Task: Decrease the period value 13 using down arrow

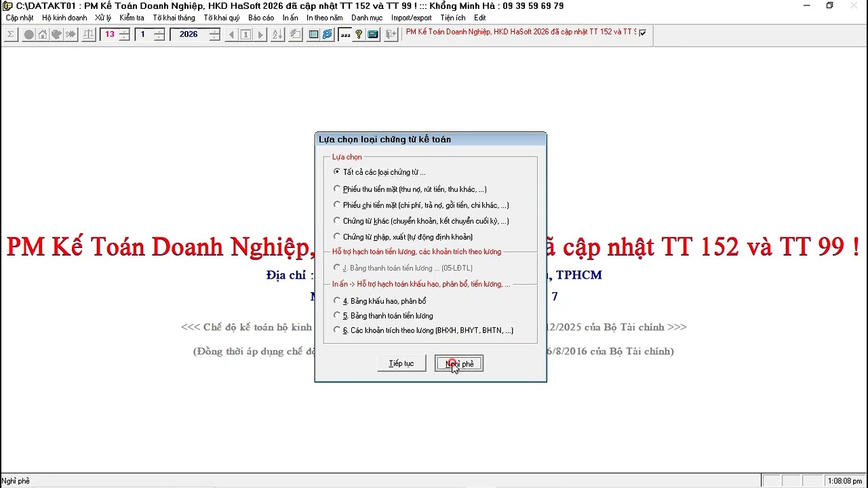Action: (125, 38)
